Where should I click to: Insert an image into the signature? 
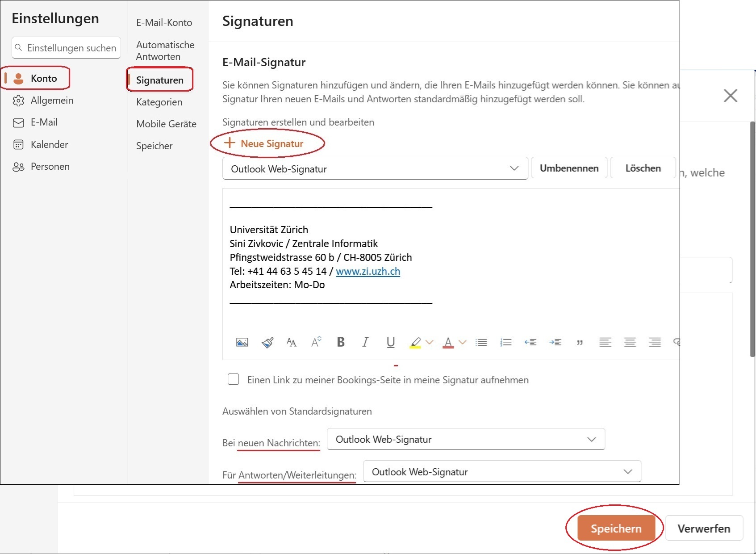coord(242,342)
